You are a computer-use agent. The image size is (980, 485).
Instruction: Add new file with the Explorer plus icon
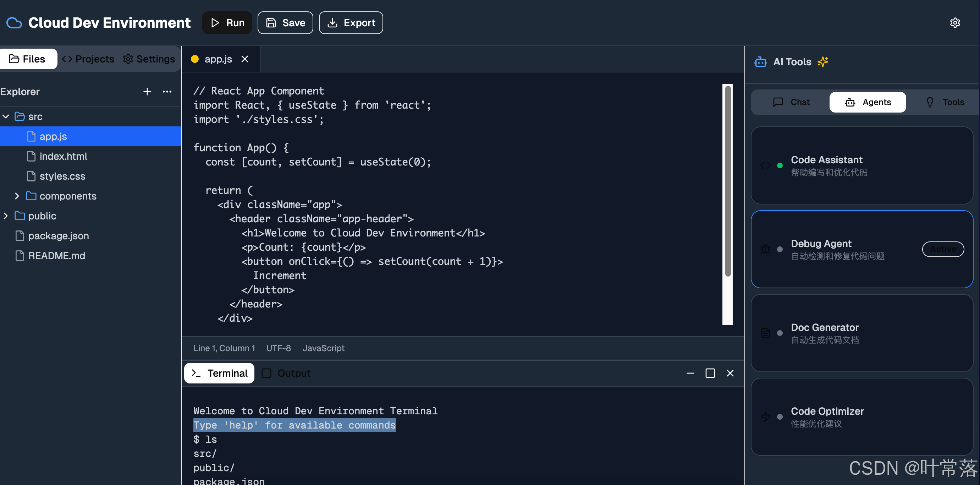147,92
